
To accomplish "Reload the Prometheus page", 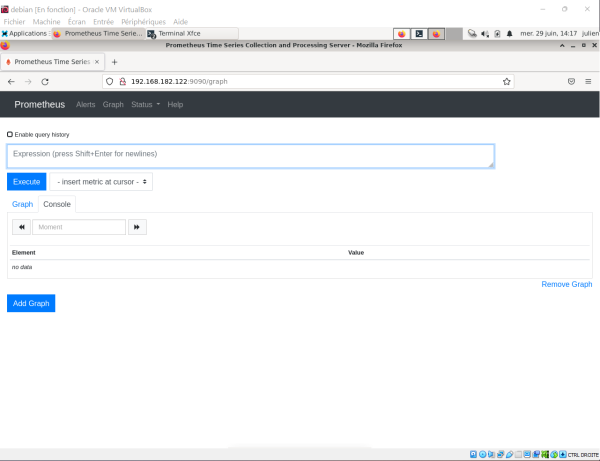I will point(45,81).
